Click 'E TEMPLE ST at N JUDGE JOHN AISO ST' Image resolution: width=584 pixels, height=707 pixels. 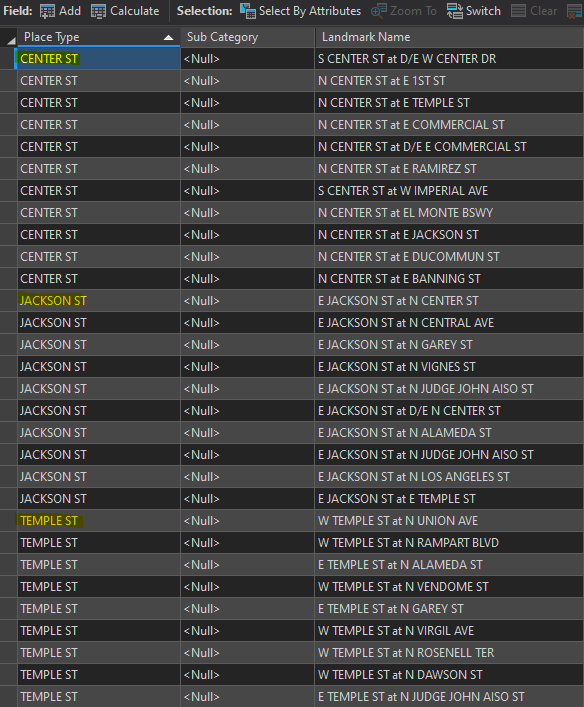click(421, 697)
